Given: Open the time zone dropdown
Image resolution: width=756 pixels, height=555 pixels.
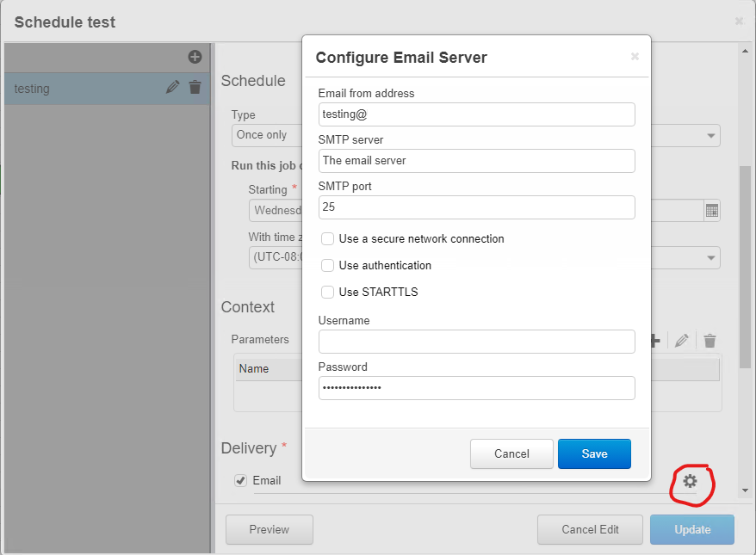Looking at the screenshot, I should pos(711,257).
